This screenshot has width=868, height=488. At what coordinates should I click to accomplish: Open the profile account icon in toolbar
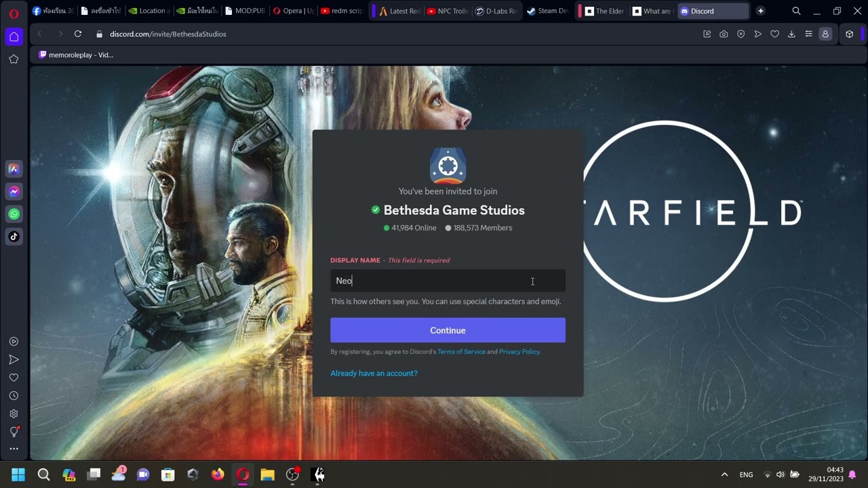tap(825, 34)
